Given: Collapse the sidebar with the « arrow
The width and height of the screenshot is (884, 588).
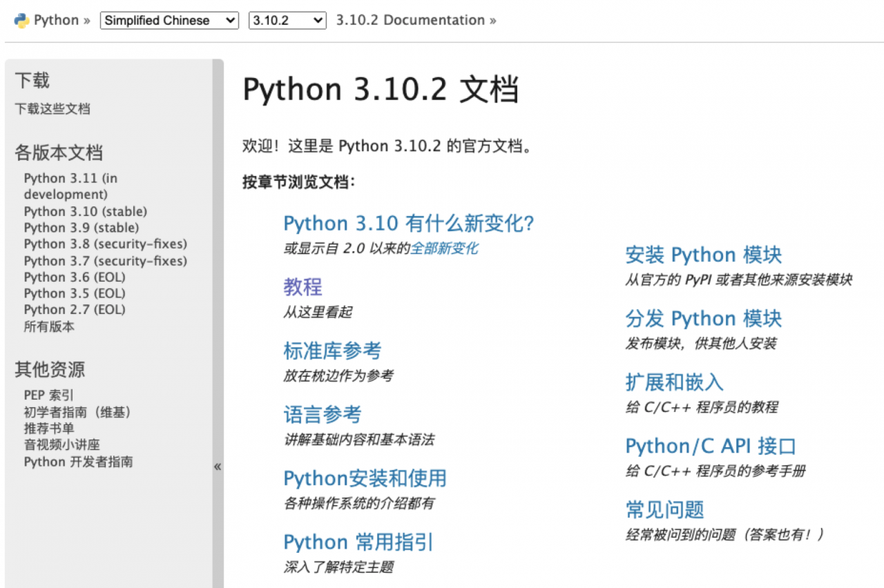Looking at the screenshot, I should [218, 467].
